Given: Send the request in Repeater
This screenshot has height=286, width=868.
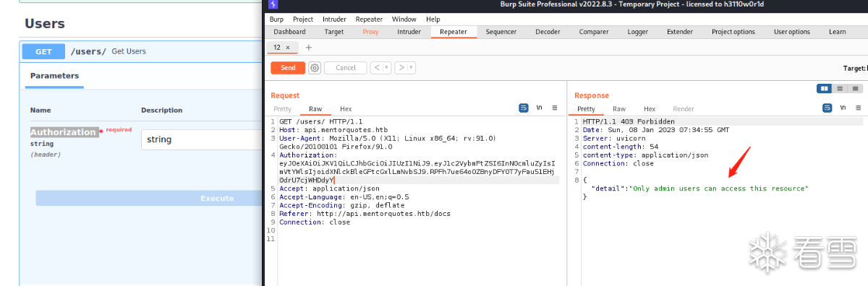Looking at the screenshot, I should coord(288,67).
